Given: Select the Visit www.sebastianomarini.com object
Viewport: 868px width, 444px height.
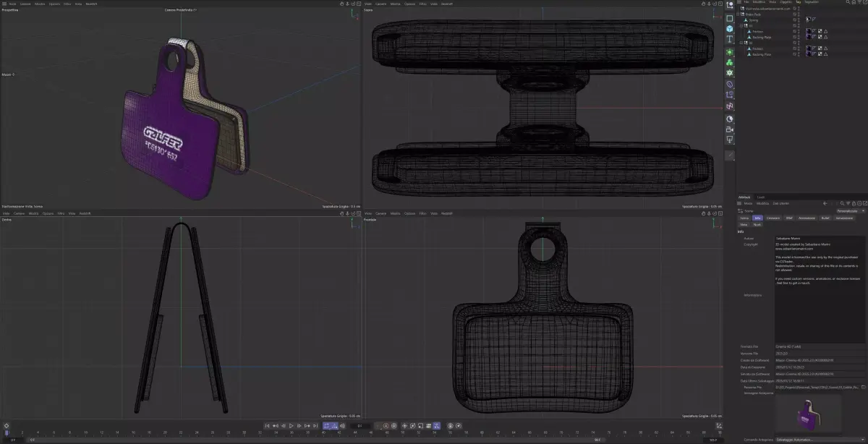Looking at the screenshot, I should pos(767,9).
